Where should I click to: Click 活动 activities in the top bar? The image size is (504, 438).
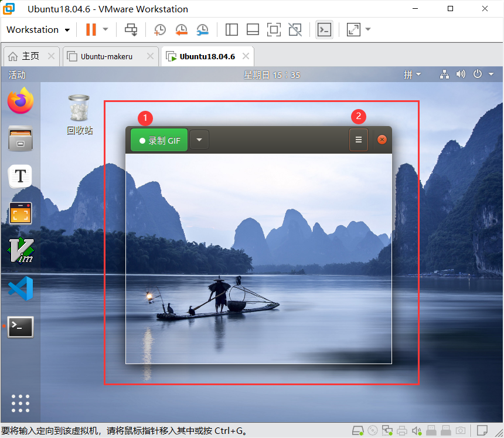pyautogui.click(x=17, y=74)
